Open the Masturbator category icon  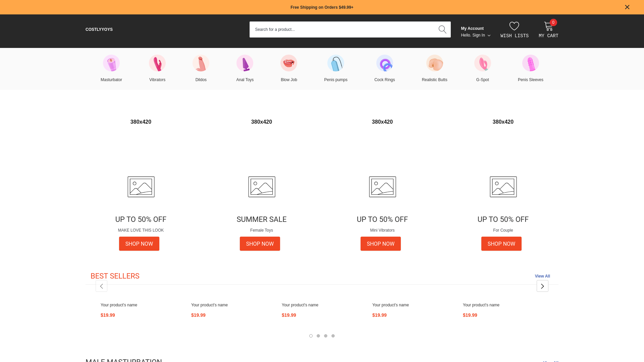pyautogui.click(x=111, y=63)
